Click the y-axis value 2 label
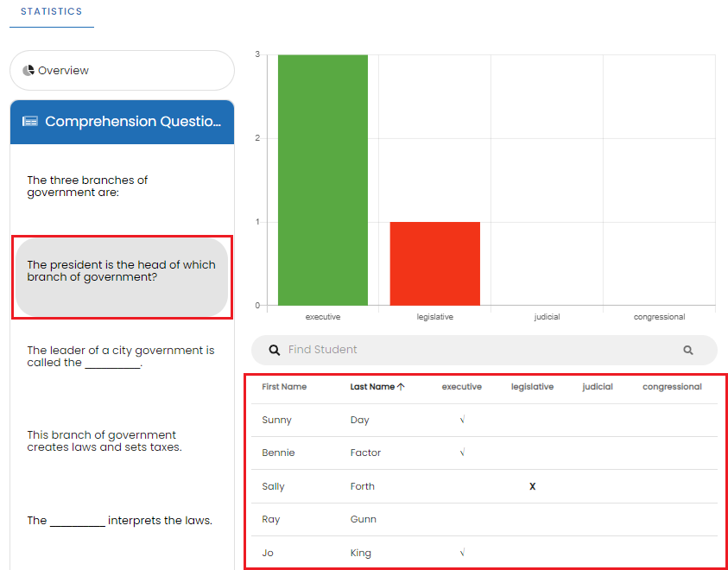Screen dimensions: 728x570 coord(257,138)
